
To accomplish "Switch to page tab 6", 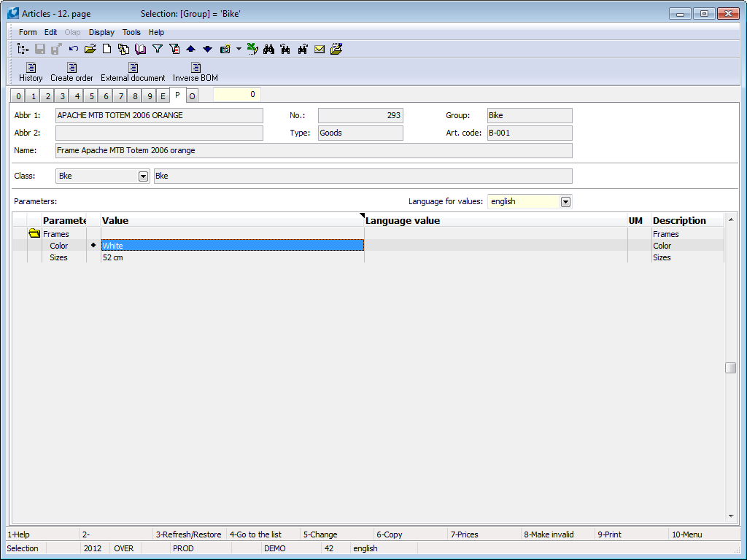I will tap(106, 96).
